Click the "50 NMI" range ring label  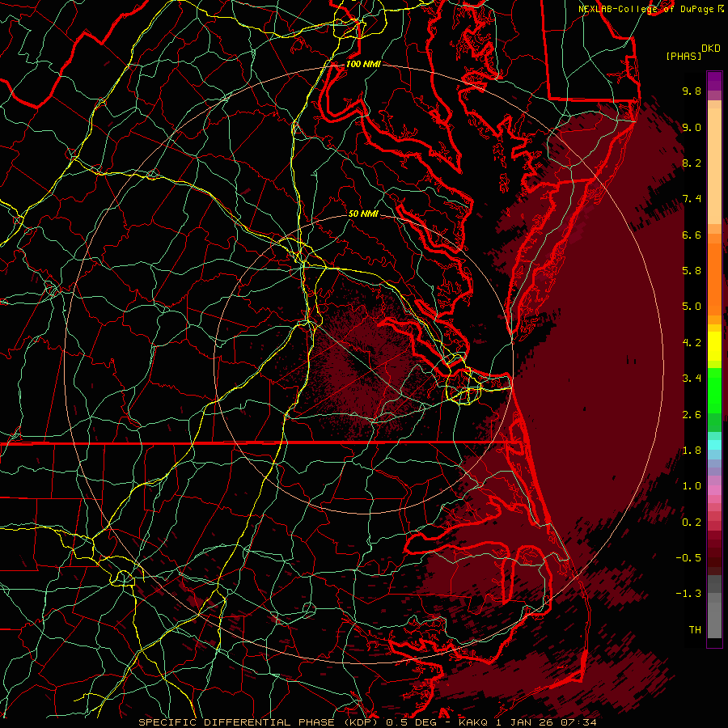[363, 214]
